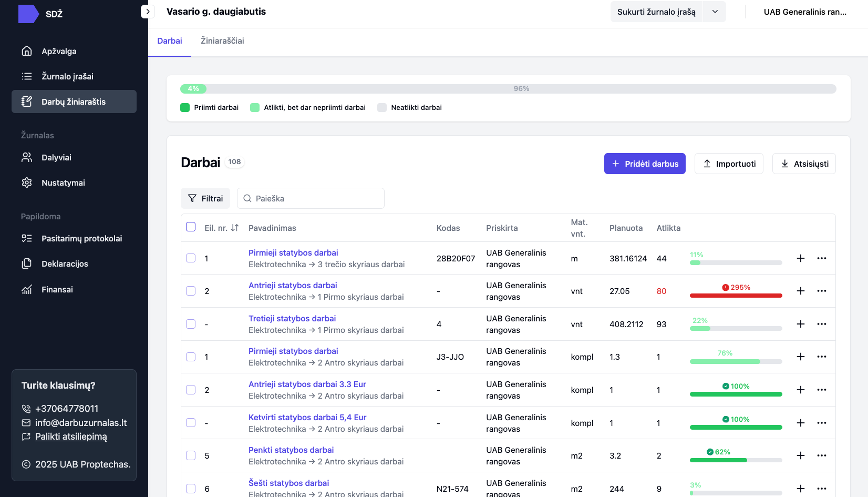868x497 pixels.
Task: Click the Deklaracijos documents icon
Action: [27, 263]
